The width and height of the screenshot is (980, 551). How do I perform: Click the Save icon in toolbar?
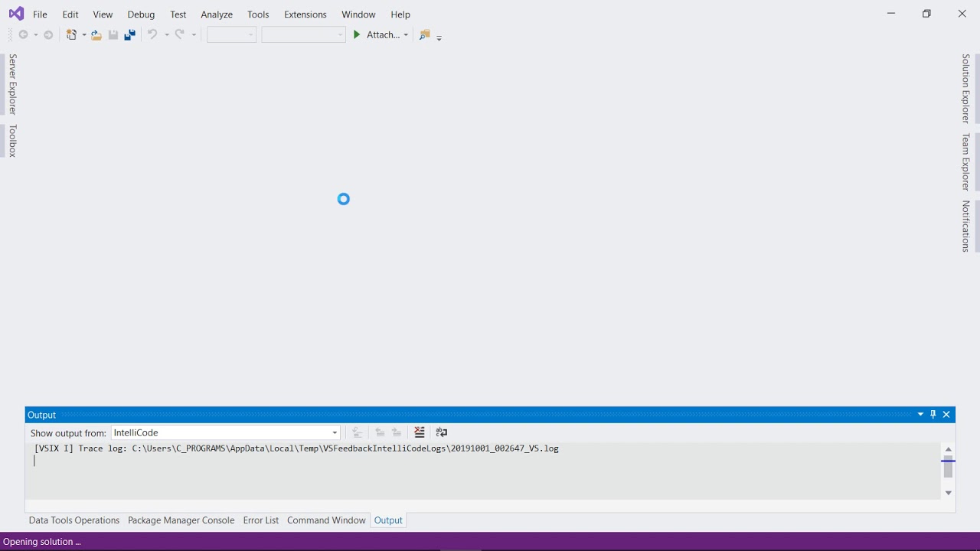coord(113,34)
